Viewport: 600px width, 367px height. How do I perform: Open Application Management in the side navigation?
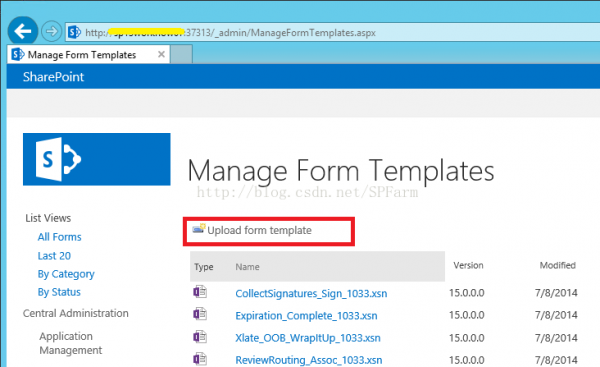(71, 343)
